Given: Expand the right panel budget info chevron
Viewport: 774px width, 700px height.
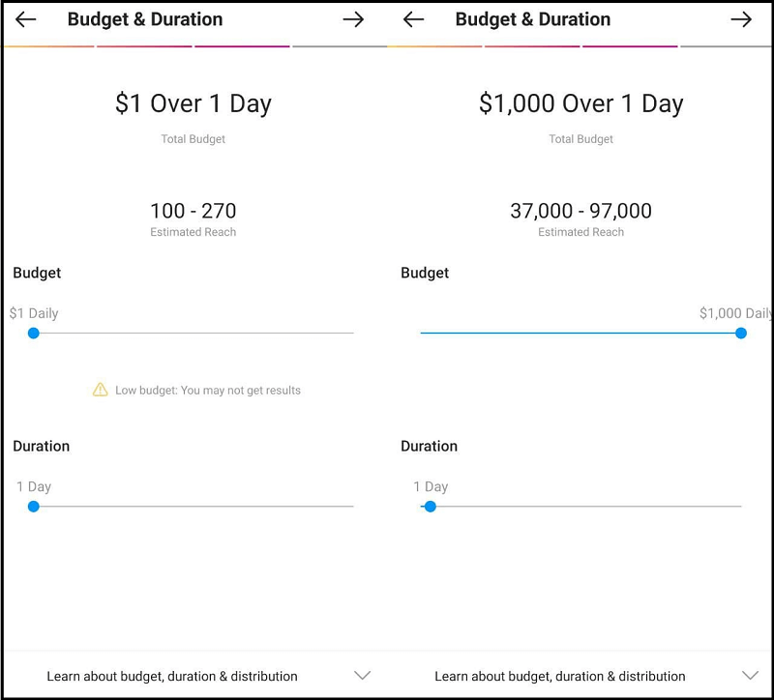Looking at the screenshot, I should click(750, 676).
